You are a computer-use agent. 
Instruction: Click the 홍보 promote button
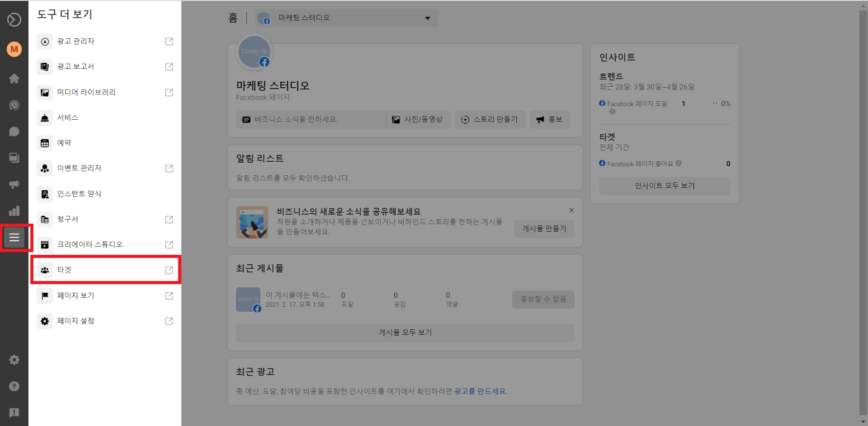(550, 120)
